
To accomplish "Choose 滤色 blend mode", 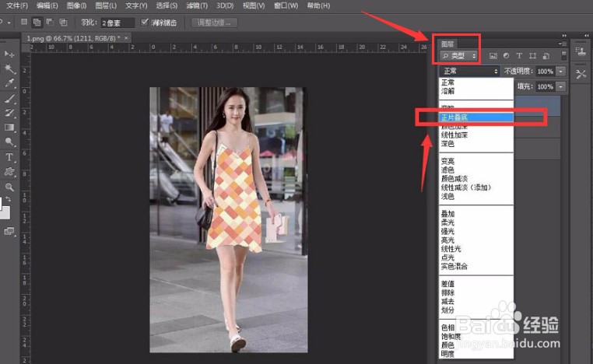I will point(476,170).
